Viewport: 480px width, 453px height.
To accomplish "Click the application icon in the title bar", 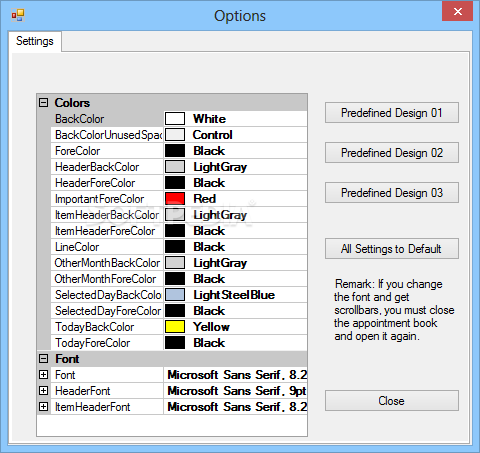I will pyautogui.click(x=18, y=15).
